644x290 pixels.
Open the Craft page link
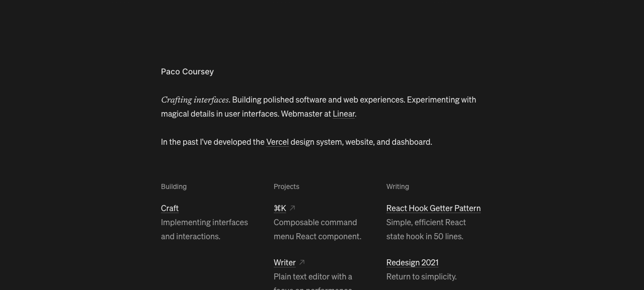[170, 208]
